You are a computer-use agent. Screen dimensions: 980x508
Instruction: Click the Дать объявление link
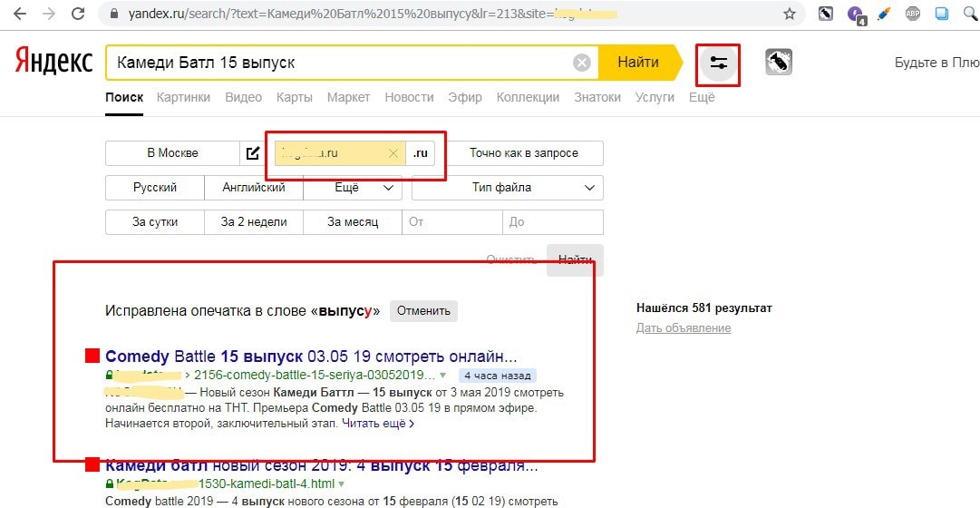click(x=684, y=327)
